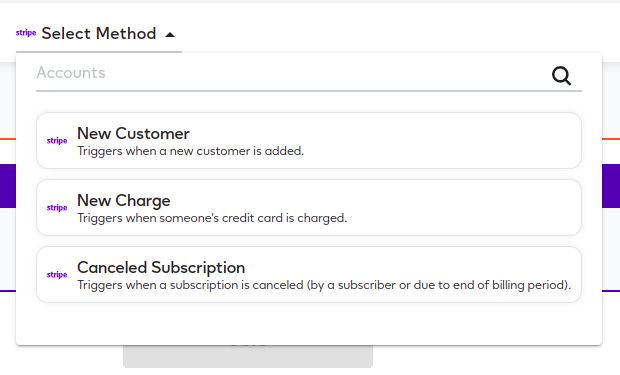Click 'Triggers when a new customer is added' text
This screenshot has height=375, width=620.
191,151
